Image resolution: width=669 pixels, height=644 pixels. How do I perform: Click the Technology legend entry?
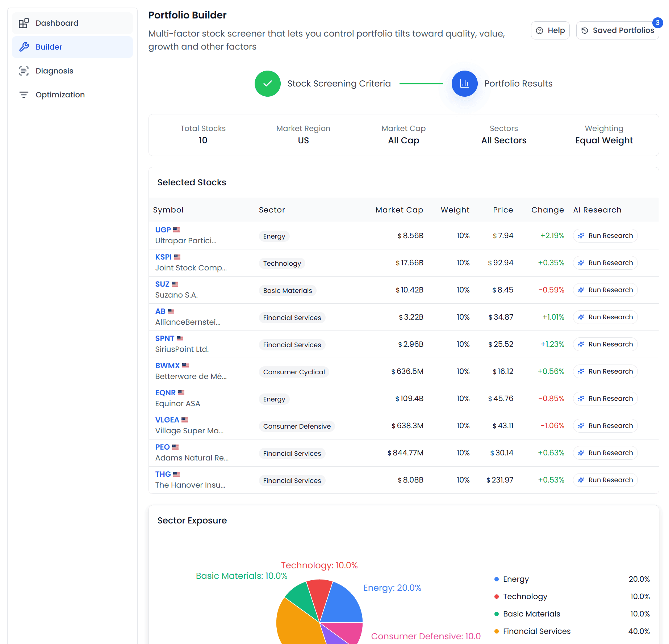pos(572,597)
